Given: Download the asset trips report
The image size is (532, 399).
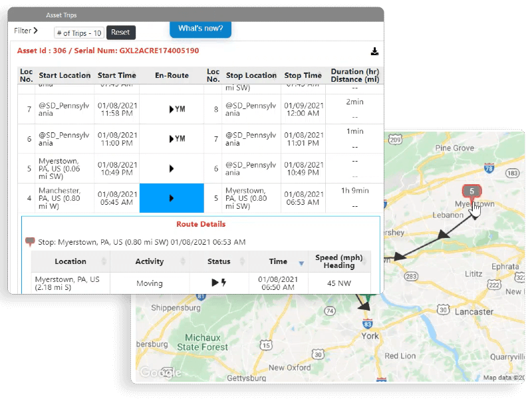Looking at the screenshot, I should [x=374, y=51].
